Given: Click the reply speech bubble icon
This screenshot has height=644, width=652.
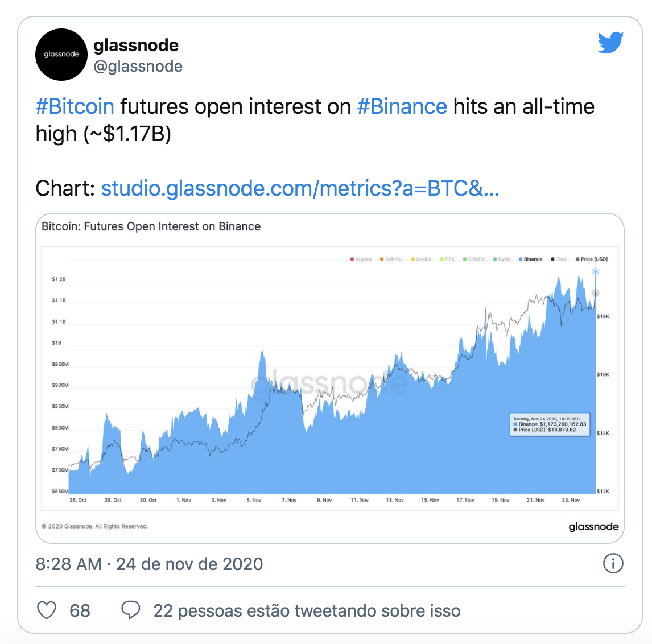Looking at the screenshot, I should pyautogui.click(x=130, y=610).
